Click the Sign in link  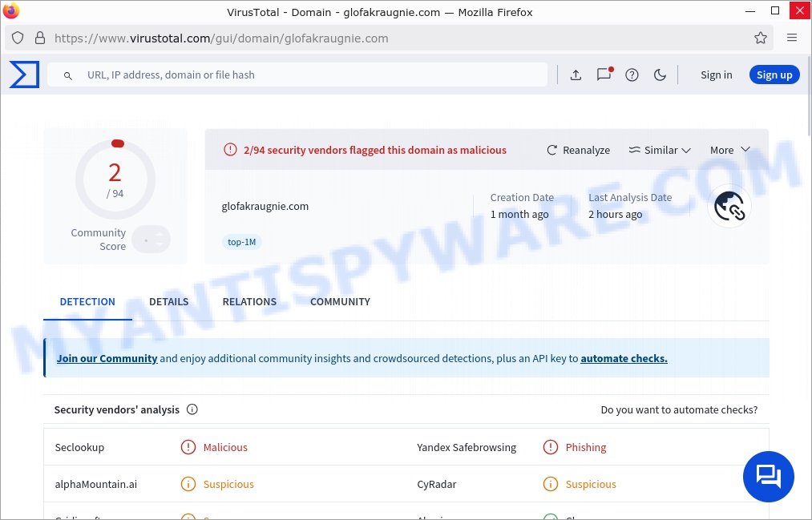click(716, 75)
